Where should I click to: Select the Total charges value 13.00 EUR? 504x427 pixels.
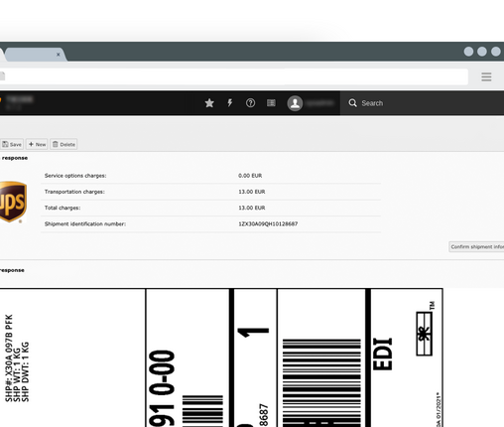(x=252, y=208)
